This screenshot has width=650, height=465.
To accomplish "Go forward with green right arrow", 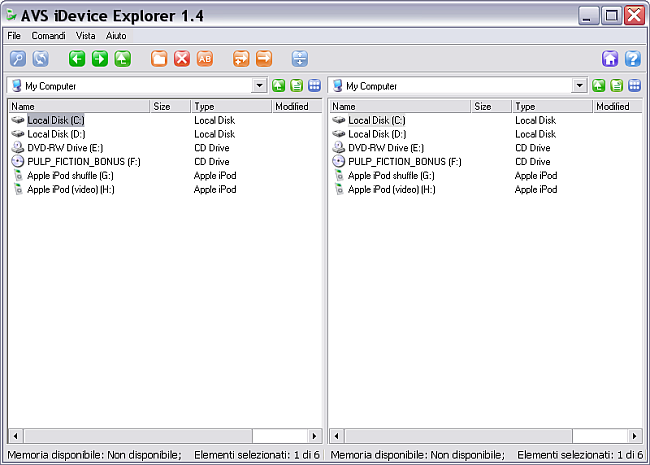I will tap(99, 58).
